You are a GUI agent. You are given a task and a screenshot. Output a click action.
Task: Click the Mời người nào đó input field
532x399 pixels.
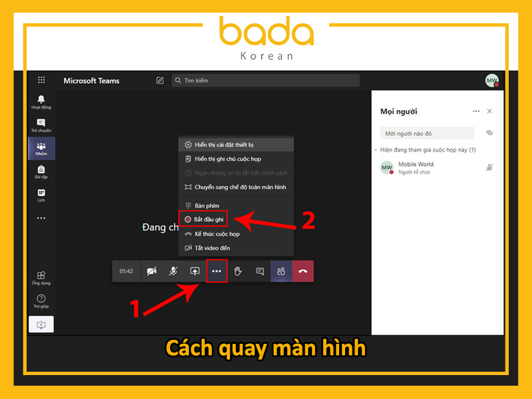point(427,133)
